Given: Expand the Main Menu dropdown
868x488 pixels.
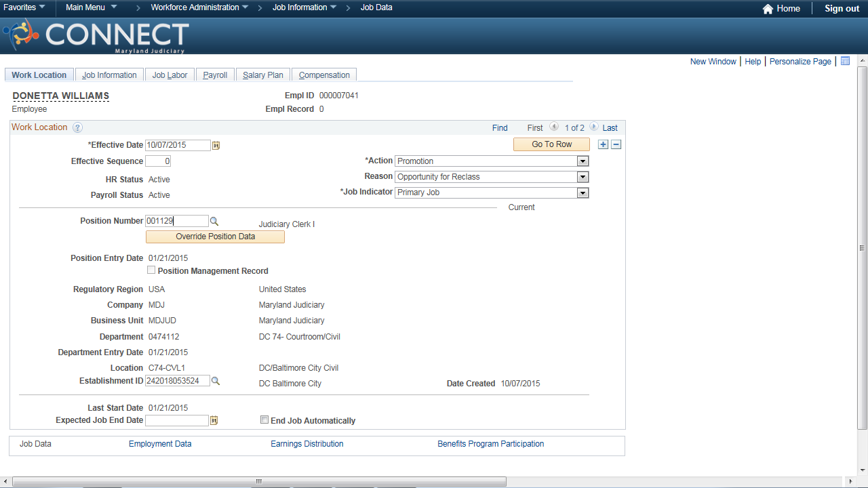Looking at the screenshot, I should click(x=91, y=7).
